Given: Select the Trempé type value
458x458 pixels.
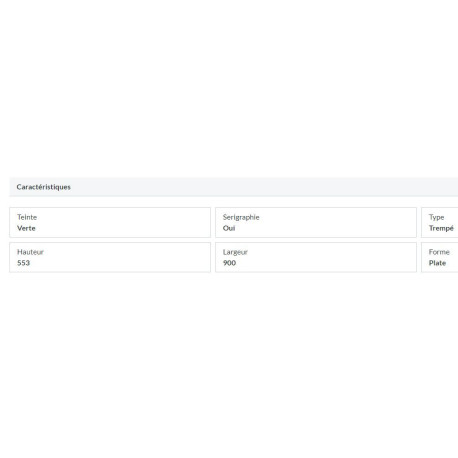Looking at the screenshot, I should point(441,228).
